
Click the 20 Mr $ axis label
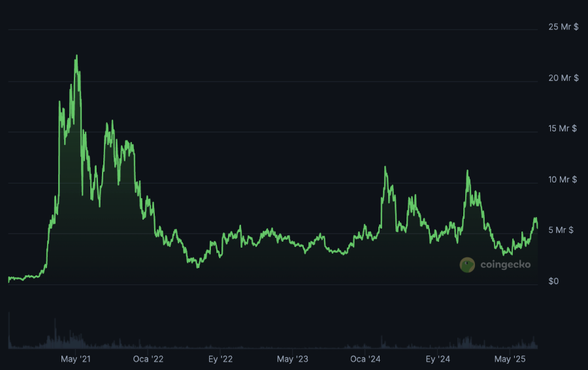pos(563,78)
